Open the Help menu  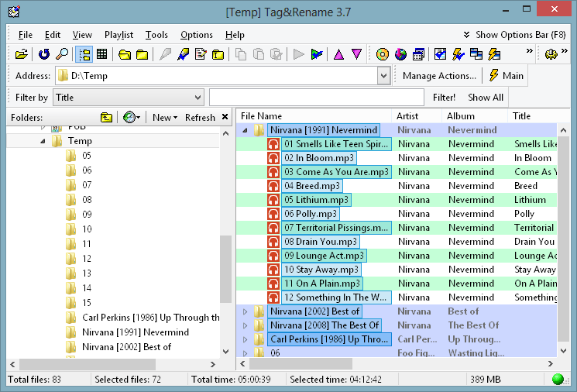235,35
